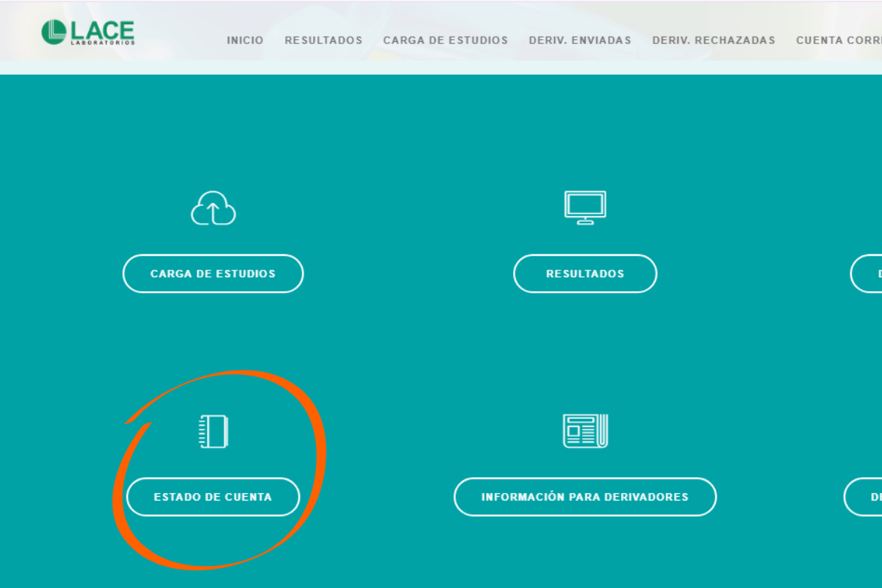Click the light strip below the header
Screen dimensions: 882x588
(x=441, y=68)
